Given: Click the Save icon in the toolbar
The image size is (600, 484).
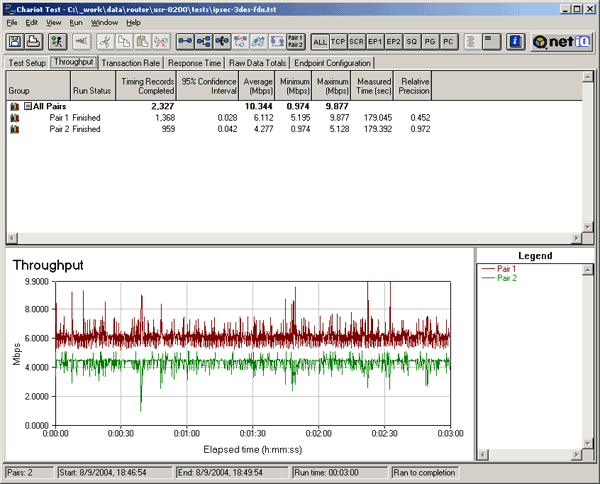Looking at the screenshot, I should coord(16,41).
